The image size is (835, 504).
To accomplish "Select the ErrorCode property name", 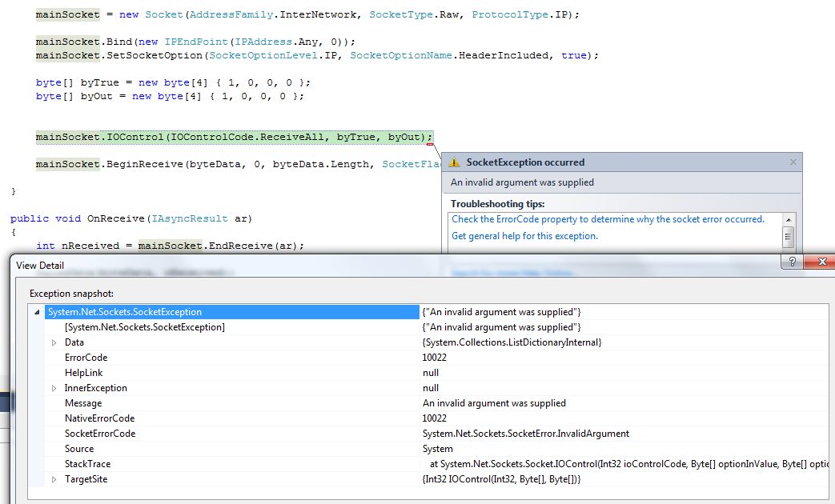I will pyautogui.click(x=86, y=358).
